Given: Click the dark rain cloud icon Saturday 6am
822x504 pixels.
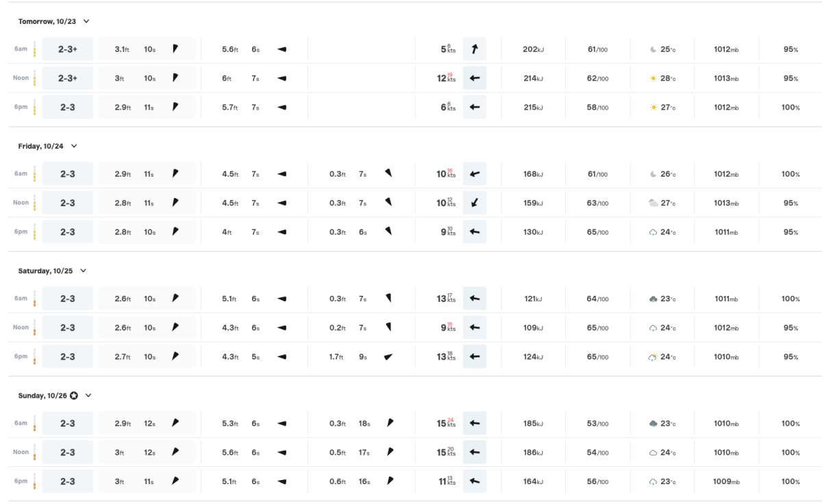Looking at the screenshot, I should click(653, 299).
